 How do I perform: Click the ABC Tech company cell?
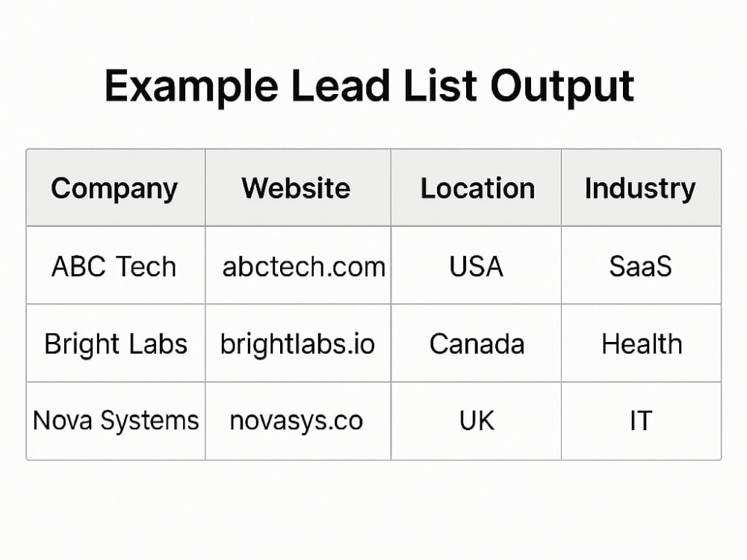[114, 267]
